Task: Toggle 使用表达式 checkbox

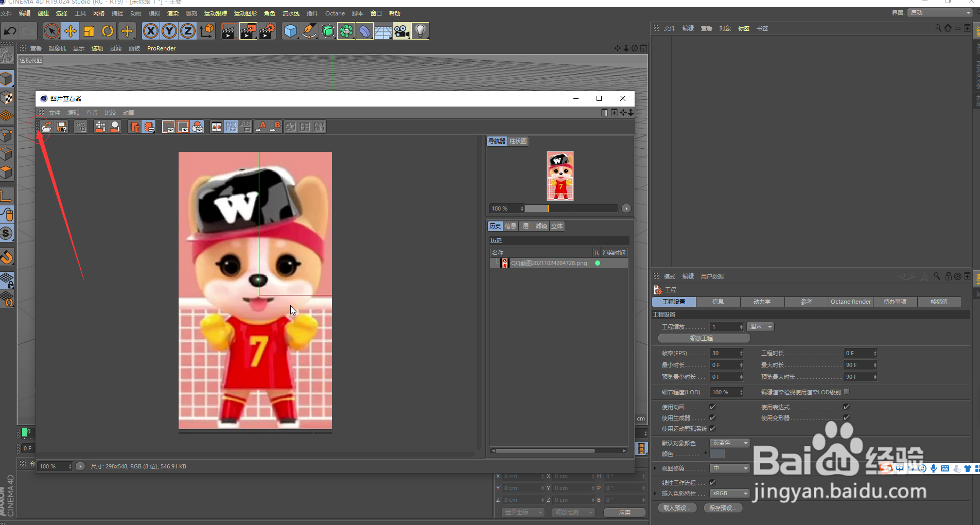Action: click(x=846, y=407)
